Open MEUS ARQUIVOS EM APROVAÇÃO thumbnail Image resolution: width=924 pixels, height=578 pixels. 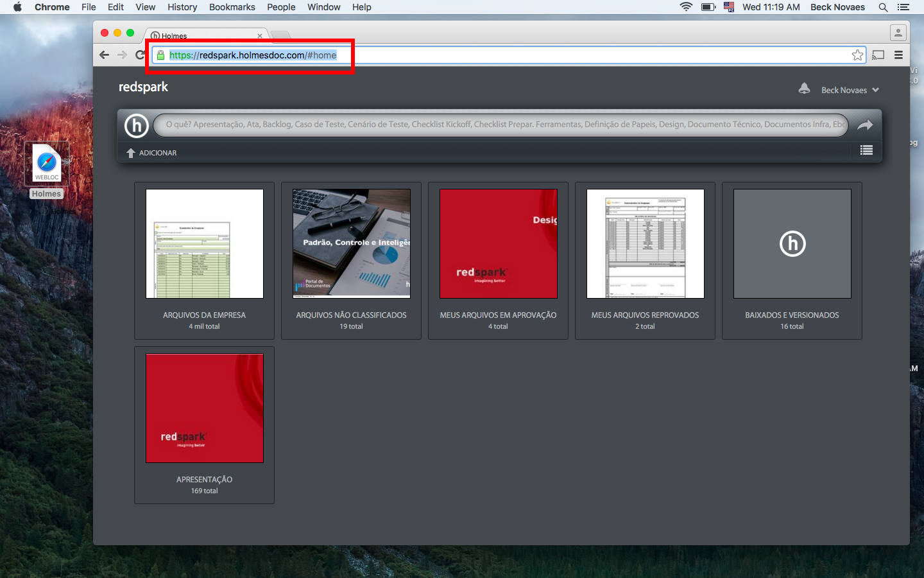point(499,243)
